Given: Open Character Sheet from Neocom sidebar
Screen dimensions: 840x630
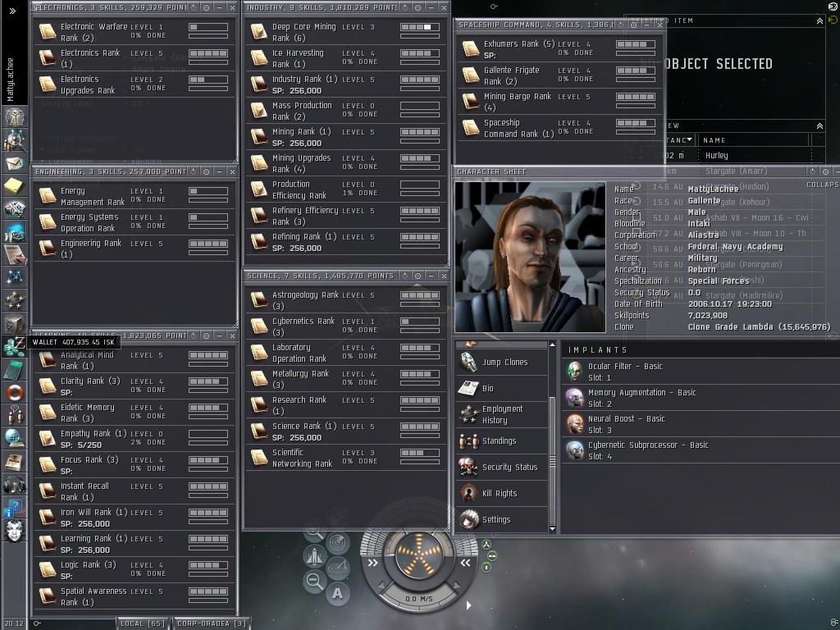Looking at the screenshot, I should pyautogui.click(x=14, y=116).
